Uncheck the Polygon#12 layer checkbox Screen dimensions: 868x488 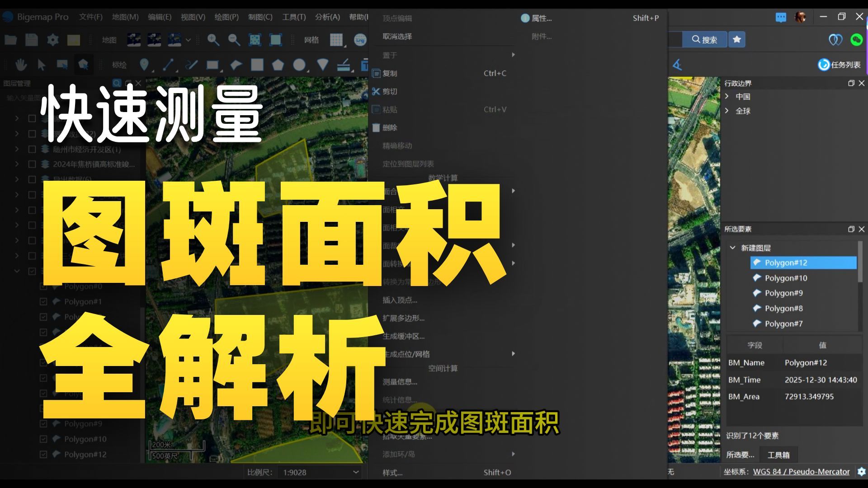coord(43,454)
